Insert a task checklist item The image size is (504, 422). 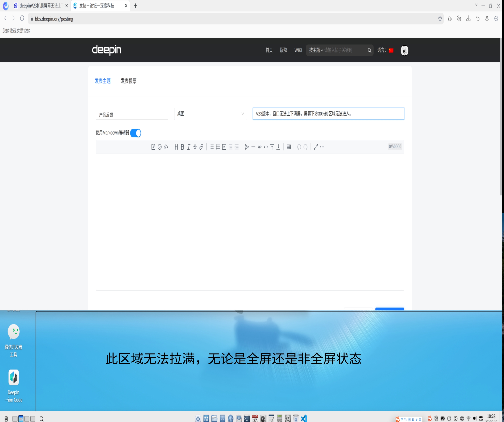[x=224, y=147]
